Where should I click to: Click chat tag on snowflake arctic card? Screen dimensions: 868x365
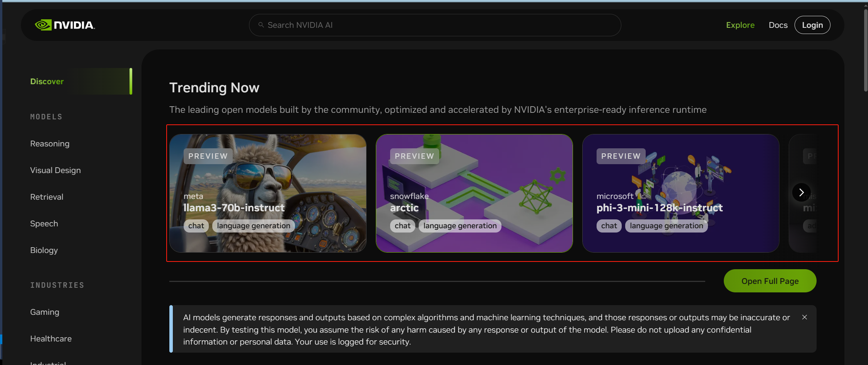(x=403, y=226)
